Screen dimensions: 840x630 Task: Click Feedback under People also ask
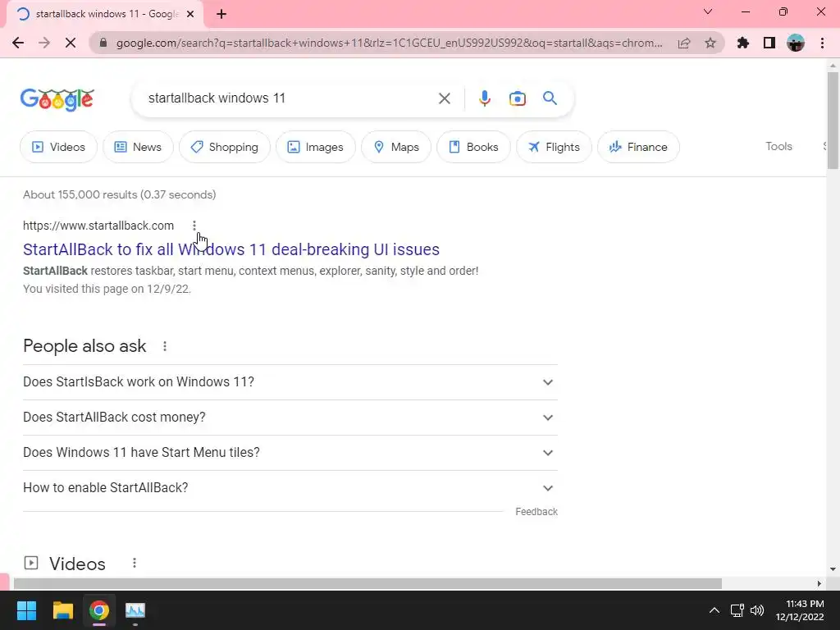coord(536,512)
